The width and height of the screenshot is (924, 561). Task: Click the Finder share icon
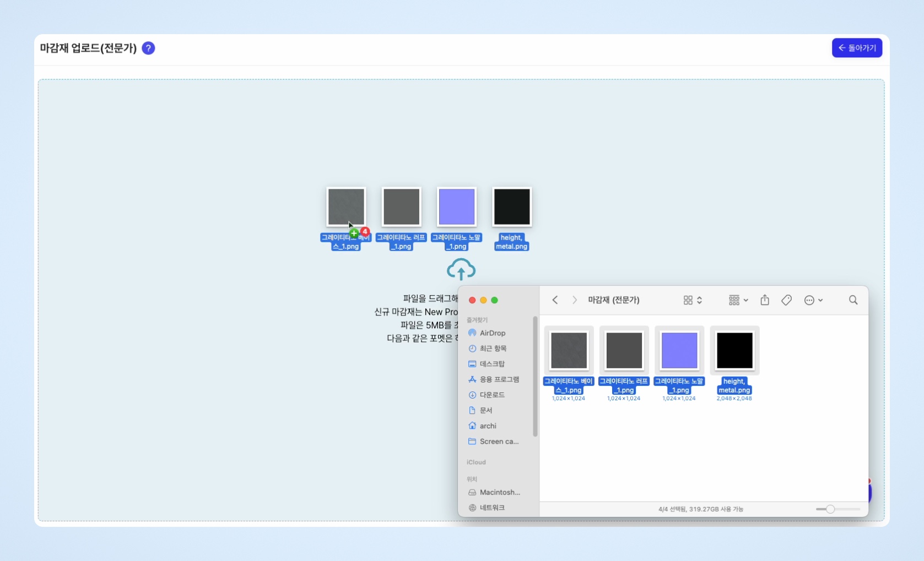pos(765,300)
